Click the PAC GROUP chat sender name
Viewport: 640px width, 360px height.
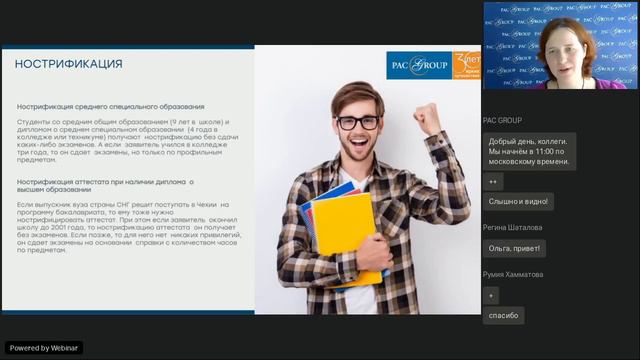pyautogui.click(x=502, y=120)
